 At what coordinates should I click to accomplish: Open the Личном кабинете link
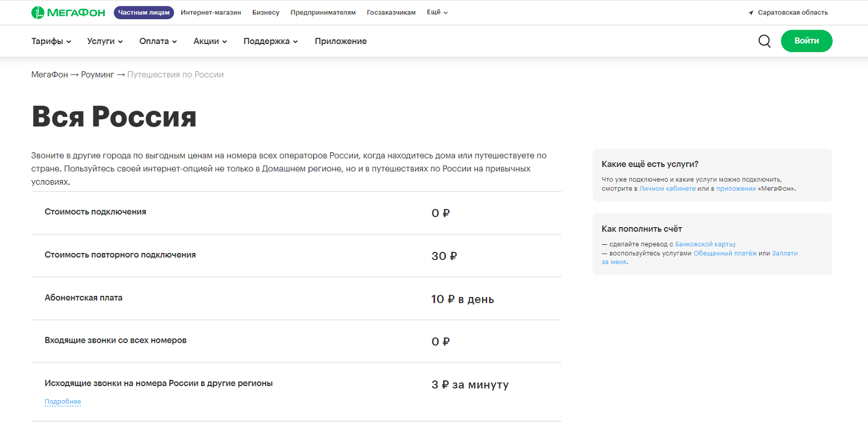[668, 189]
